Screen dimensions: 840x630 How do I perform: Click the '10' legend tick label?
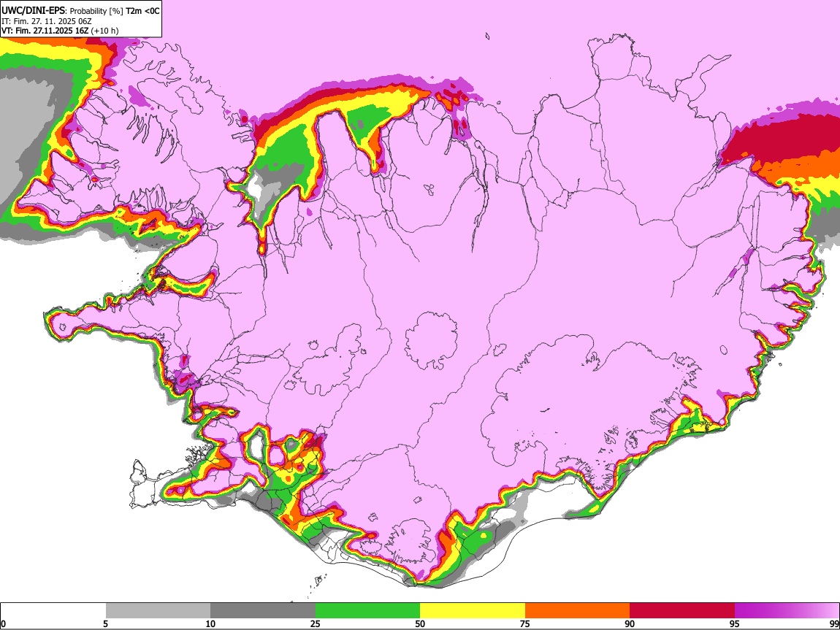pyautogui.click(x=210, y=623)
